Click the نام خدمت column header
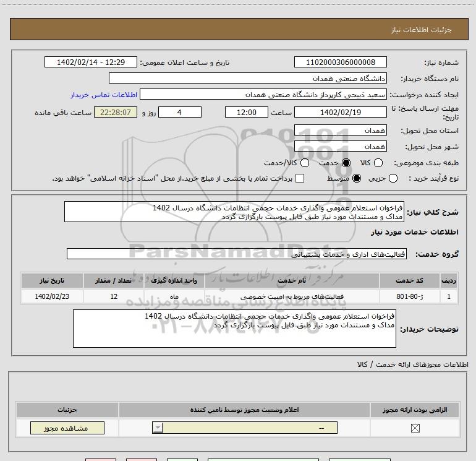This screenshot has width=476, height=461. point(292,280)
